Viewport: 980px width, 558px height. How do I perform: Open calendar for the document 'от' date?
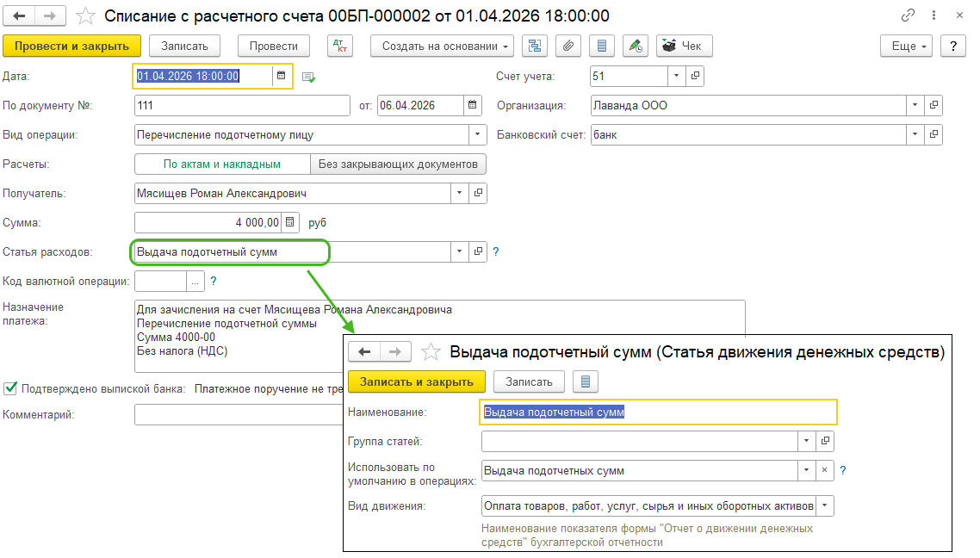[473, 105]
